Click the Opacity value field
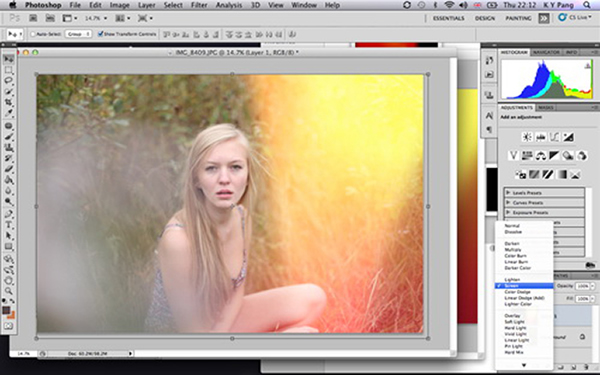This screenshot has width=600, height=375. tap(582, 286)
